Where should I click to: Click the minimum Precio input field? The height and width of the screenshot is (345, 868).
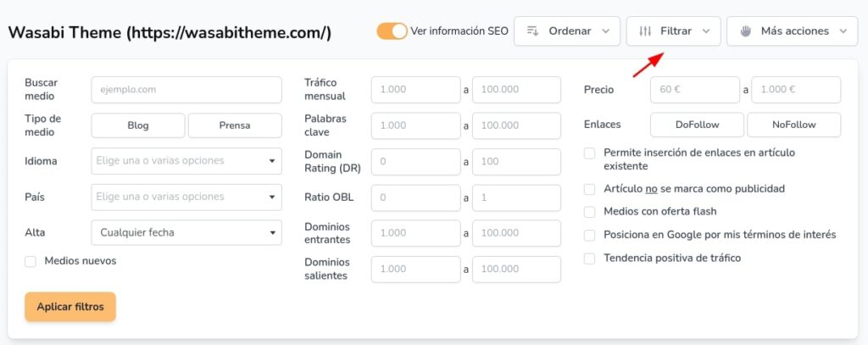(x=695, y=90)
